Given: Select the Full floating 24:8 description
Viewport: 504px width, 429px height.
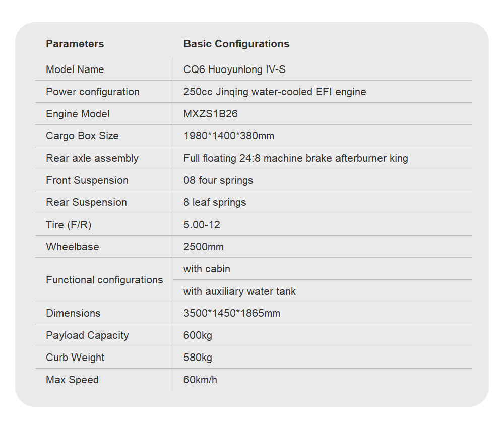Looking at the screenshot, I should click(296, 158).
